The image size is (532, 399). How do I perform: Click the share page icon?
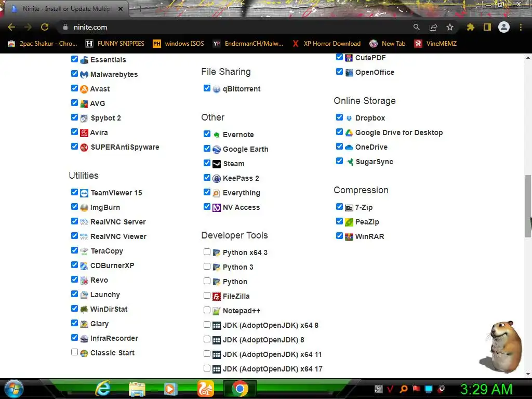point(433,27)
